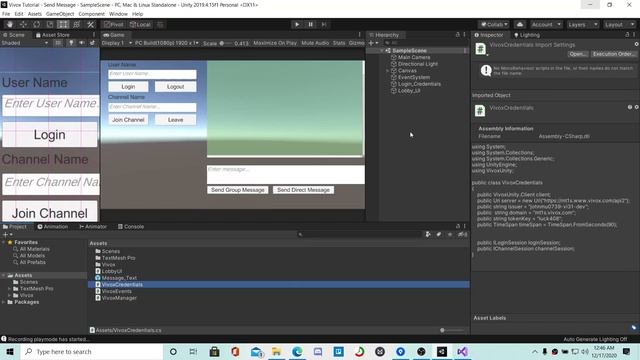
Task: Toggle Gizmos in Game view
Action: 356,43
